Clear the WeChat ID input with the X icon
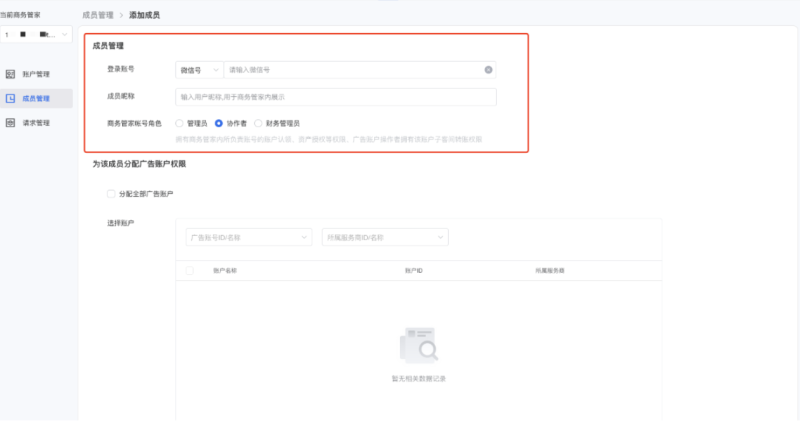 tap(488, 70)
